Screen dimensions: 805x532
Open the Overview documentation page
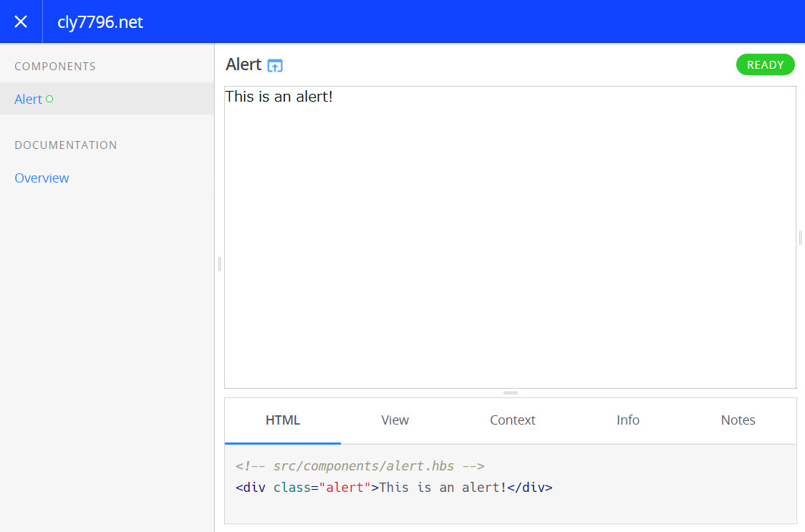pos(42,178)
